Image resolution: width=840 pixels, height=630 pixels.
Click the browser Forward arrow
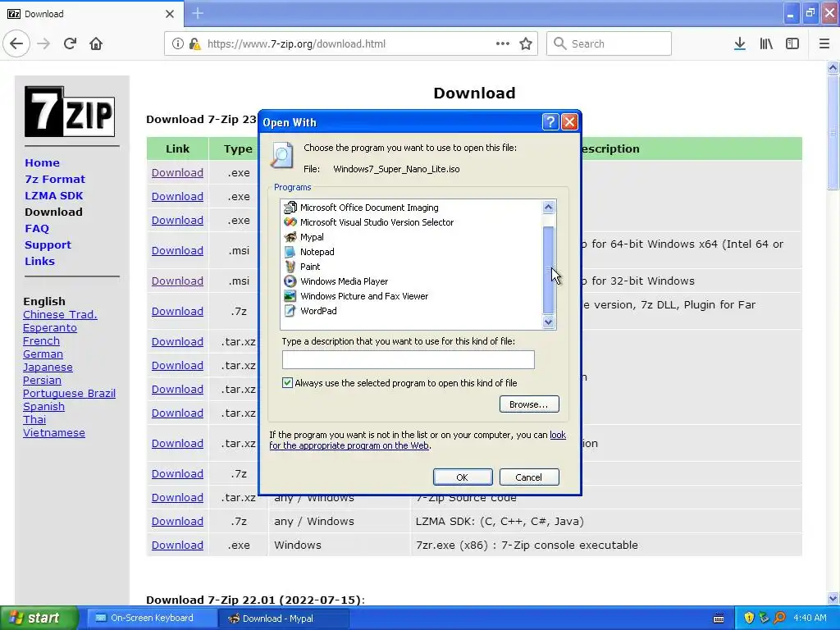43,43
